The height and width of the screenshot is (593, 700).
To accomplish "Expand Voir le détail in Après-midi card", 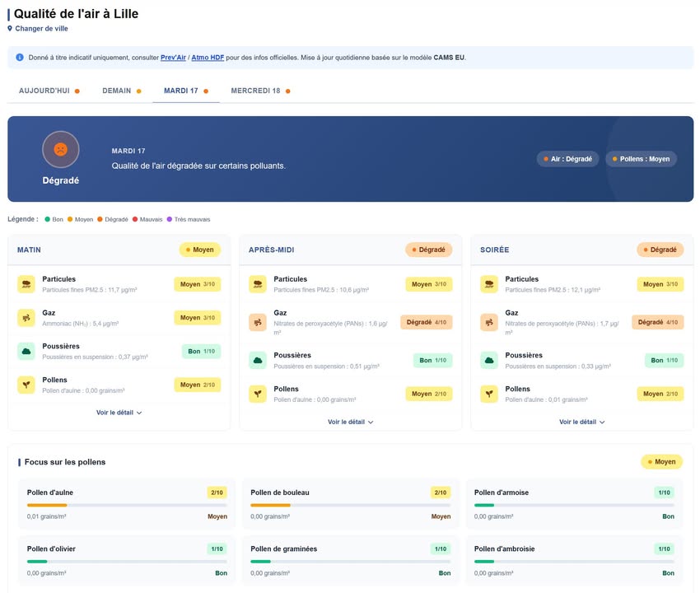I will pos(351,422).
